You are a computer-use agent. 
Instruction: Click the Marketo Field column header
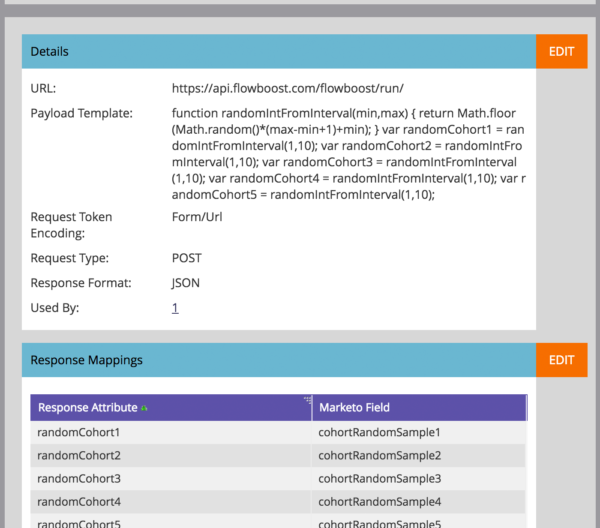coord(420,407)
